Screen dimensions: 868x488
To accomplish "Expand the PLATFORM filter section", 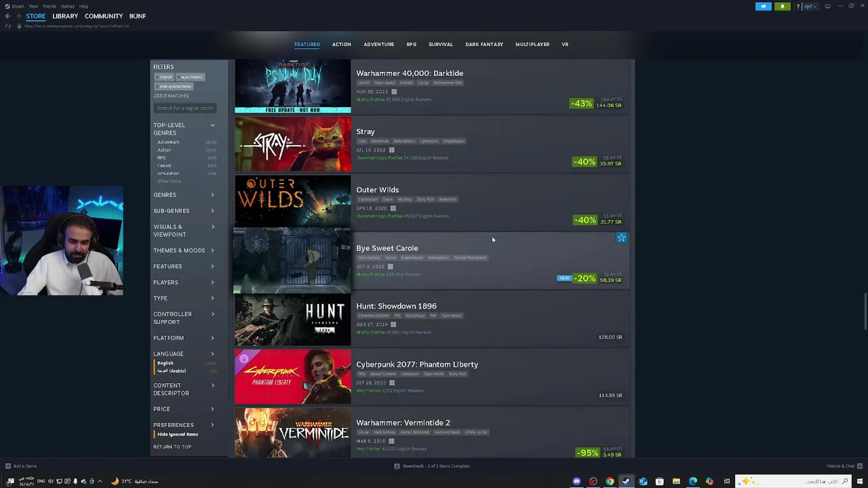I will point(184,338).
